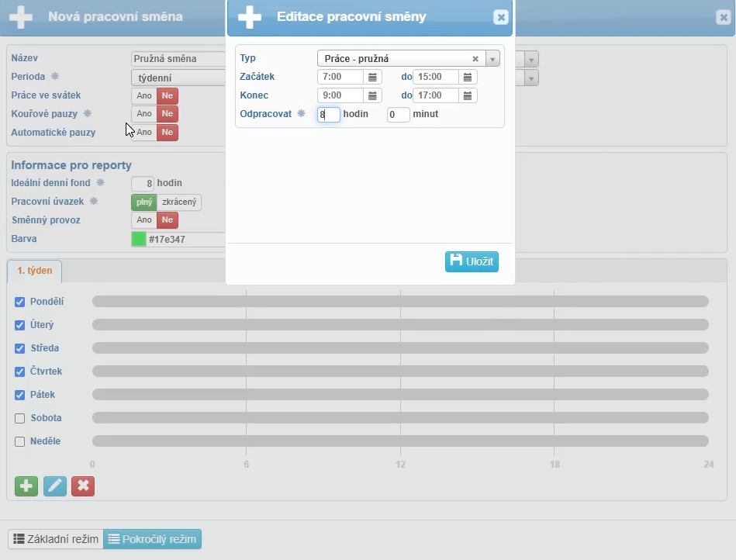Open time picker for Konec 17:00 field
736x560 pixels.
468,95
